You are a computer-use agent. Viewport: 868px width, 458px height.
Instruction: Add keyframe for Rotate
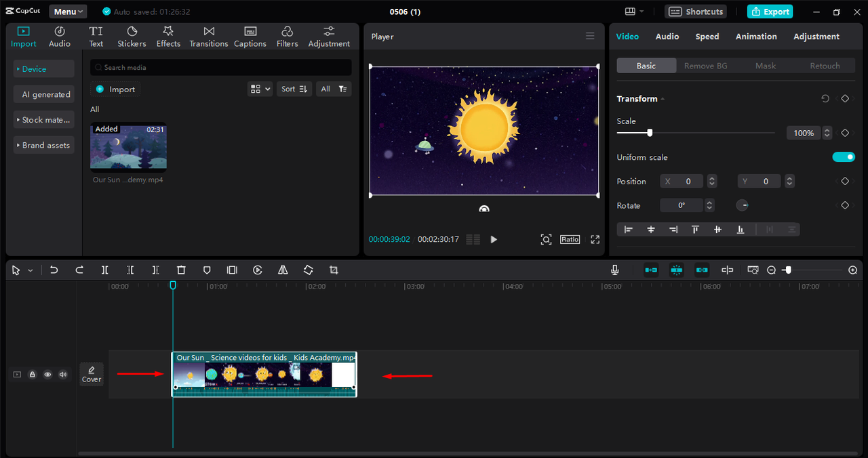(845, 205)
